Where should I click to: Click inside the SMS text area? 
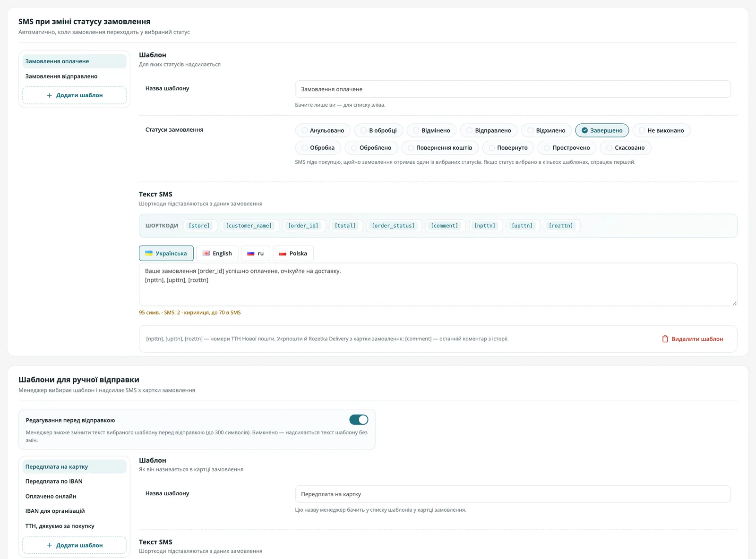click(x=438, y=284)
